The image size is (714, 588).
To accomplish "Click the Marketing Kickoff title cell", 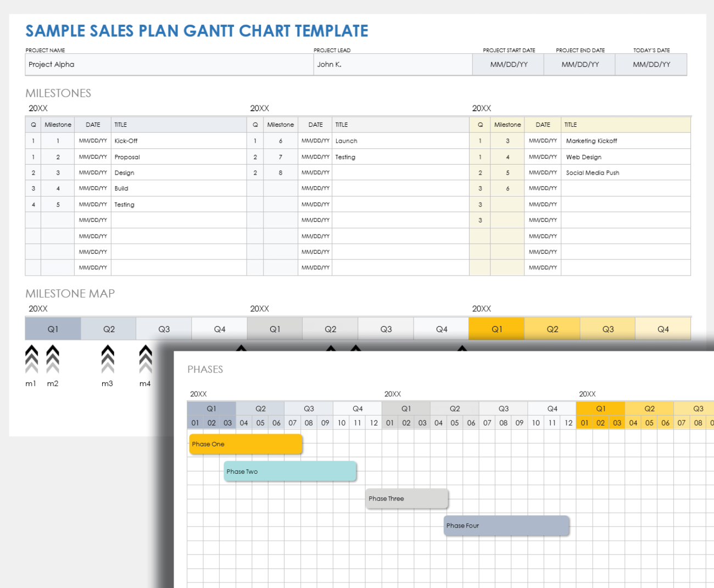I will tap(626, 141).
